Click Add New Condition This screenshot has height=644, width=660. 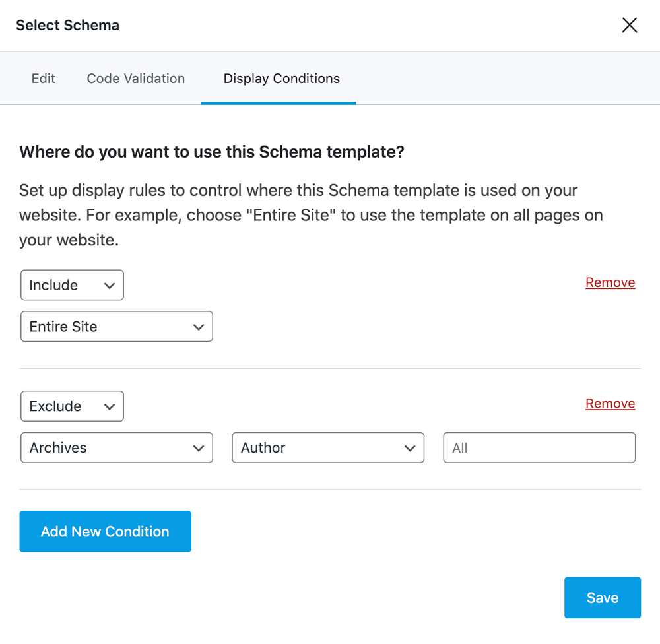click(105, 531)
